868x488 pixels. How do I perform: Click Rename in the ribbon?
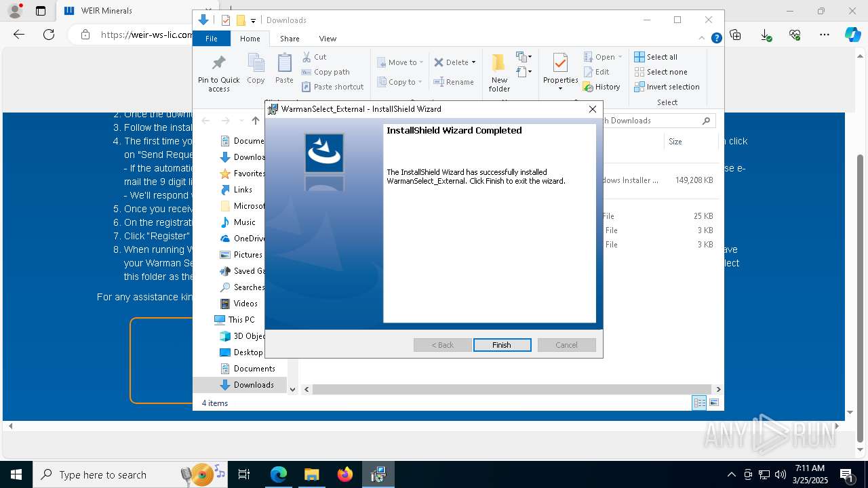tap(454, 82)
